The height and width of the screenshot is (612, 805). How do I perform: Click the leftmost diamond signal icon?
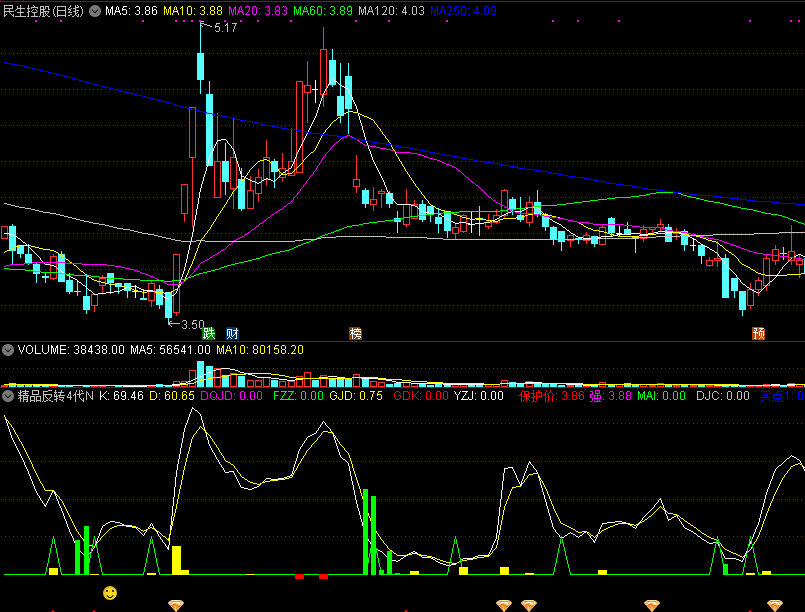[176, 606]
